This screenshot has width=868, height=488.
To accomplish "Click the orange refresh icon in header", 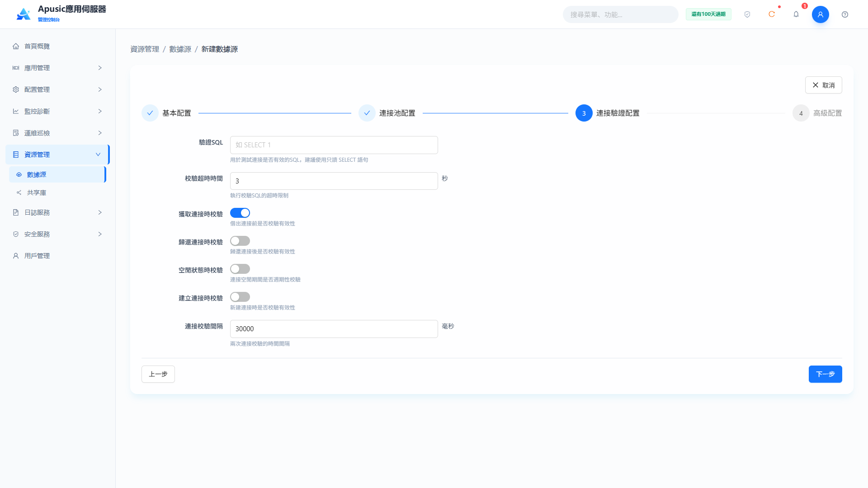I will tap(772, 14).
